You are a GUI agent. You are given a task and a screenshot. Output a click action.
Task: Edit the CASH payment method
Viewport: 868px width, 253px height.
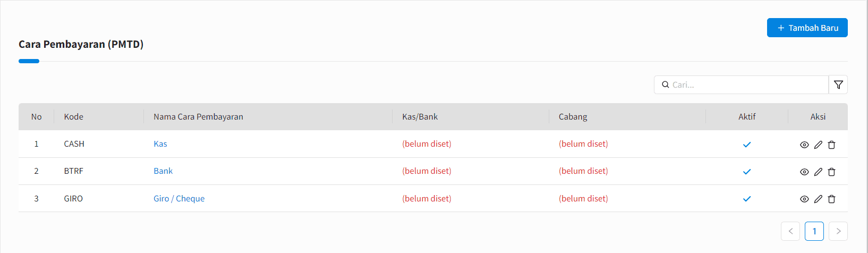[818, 145]
